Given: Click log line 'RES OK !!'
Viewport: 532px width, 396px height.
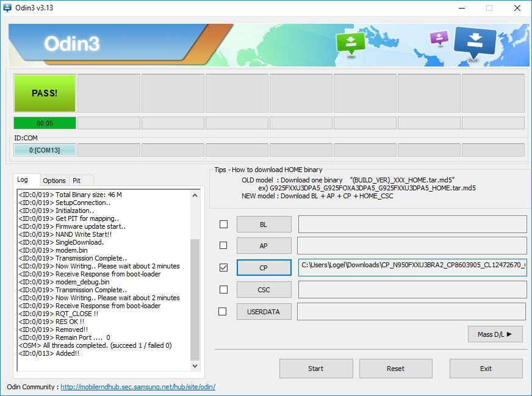Looking at the screenshot, I should (x=52, y=322).
